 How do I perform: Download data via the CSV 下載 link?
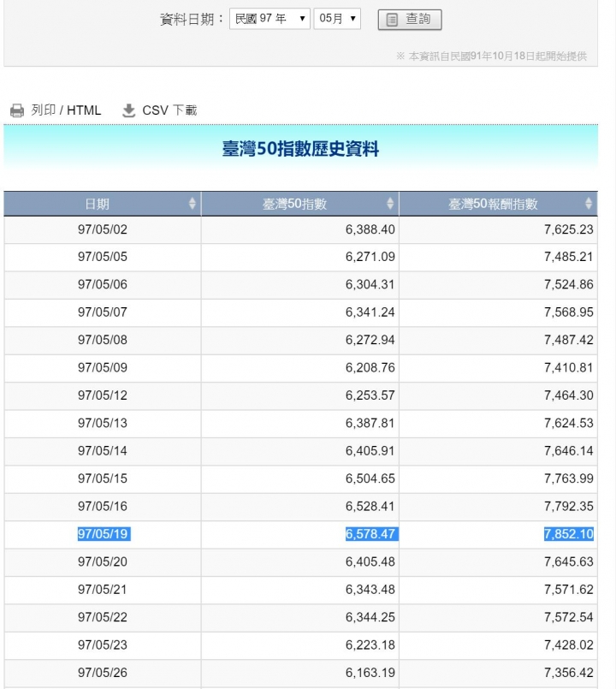point(169,110)
